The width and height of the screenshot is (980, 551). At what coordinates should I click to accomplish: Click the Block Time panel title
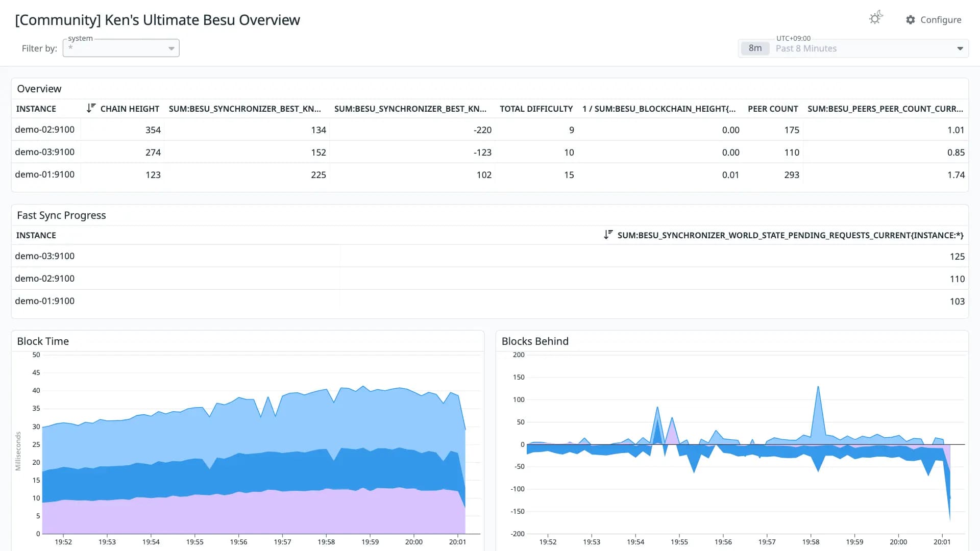coord(43,341)
